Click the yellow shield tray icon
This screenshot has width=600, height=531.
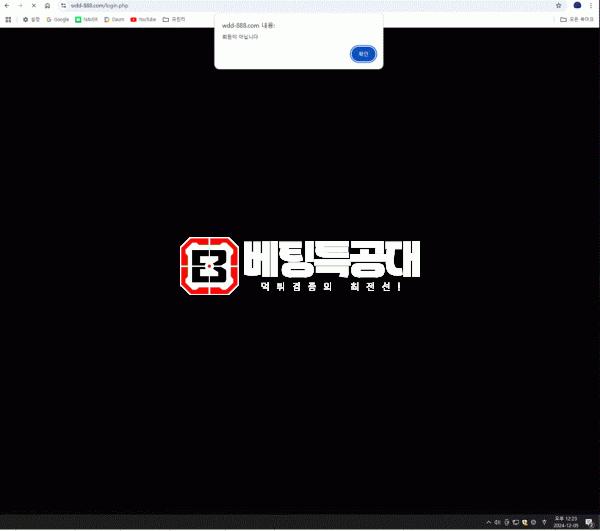(x=525, y=522)
